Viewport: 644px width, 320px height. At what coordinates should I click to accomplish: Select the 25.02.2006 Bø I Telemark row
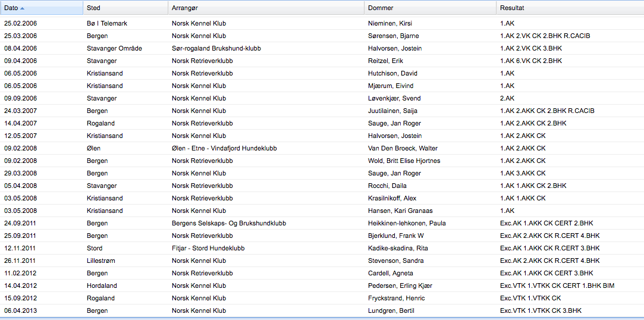(x=322, y=23)
